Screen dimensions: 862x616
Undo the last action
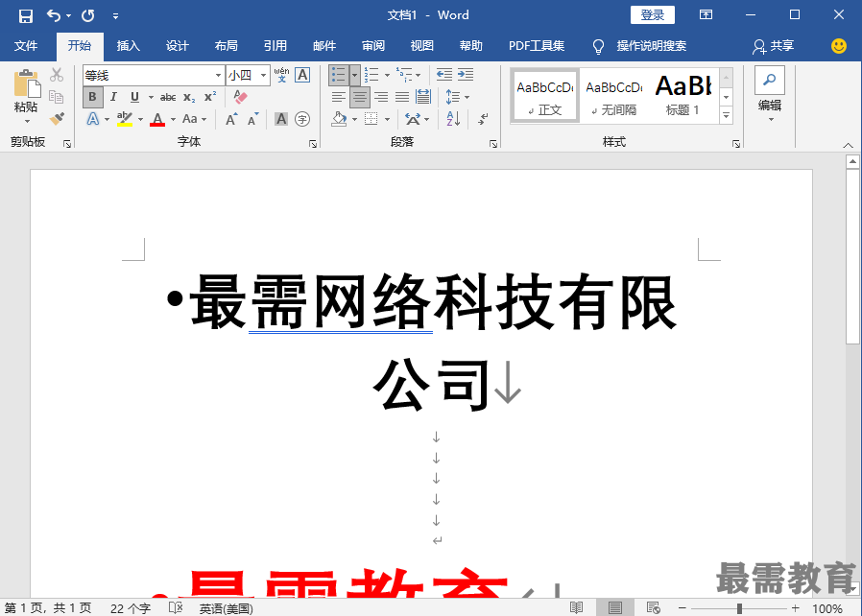click(x=54, y=15)
